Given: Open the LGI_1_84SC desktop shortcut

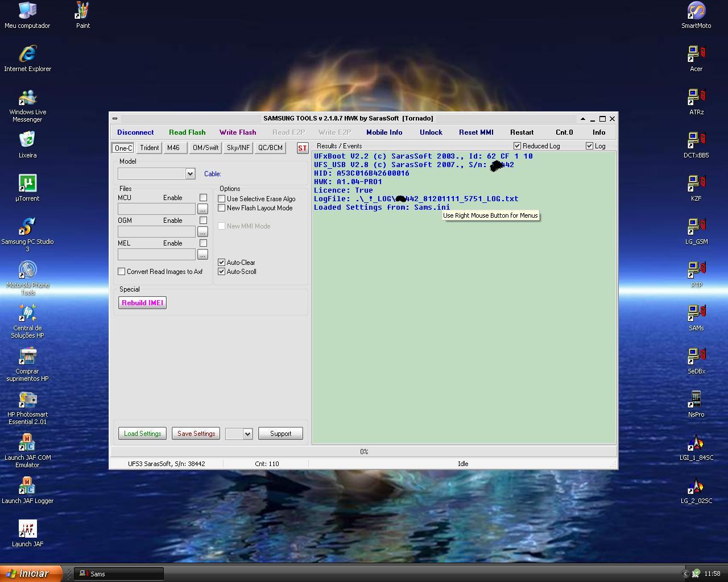Looking at the screenshot, I should click(x=696, y=447).
